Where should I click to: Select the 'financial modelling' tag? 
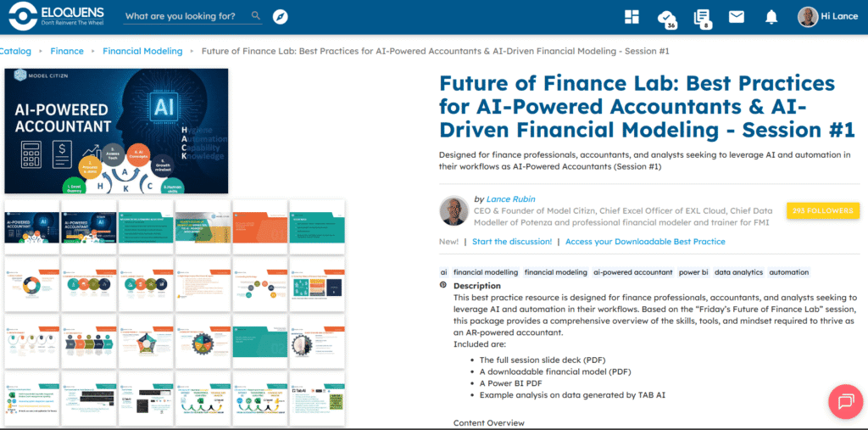[x=486, y=272]
